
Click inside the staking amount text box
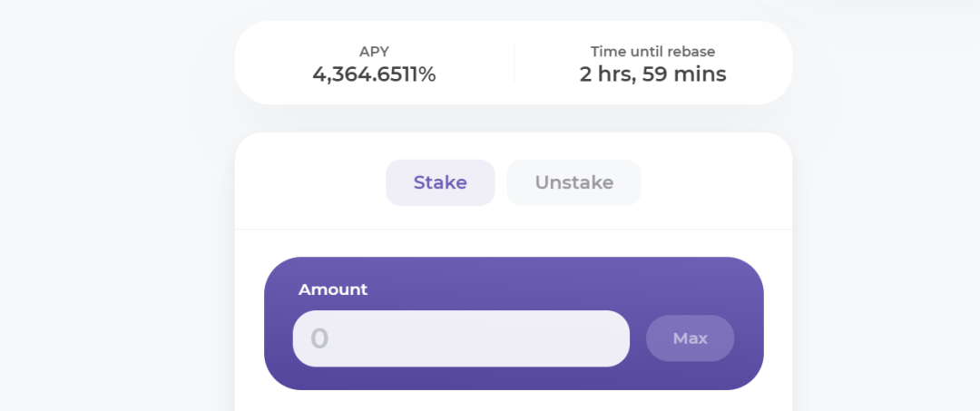coord(461,338)
